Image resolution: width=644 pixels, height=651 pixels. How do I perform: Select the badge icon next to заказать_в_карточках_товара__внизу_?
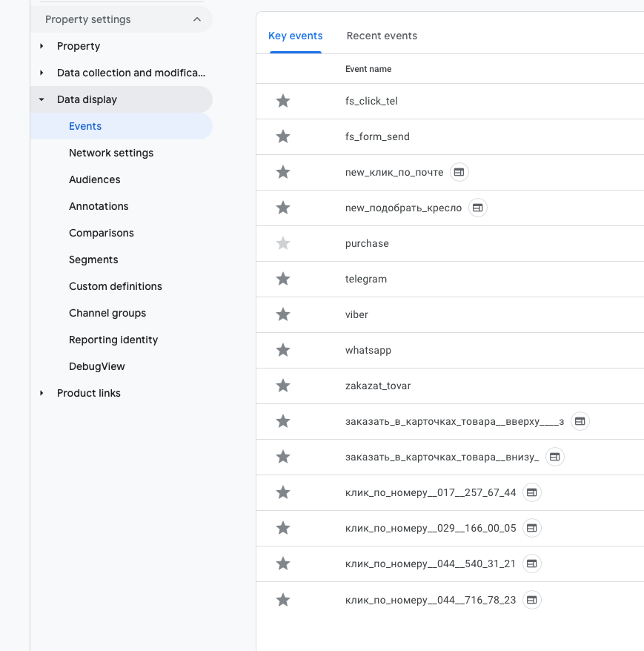tap(555, 457)
